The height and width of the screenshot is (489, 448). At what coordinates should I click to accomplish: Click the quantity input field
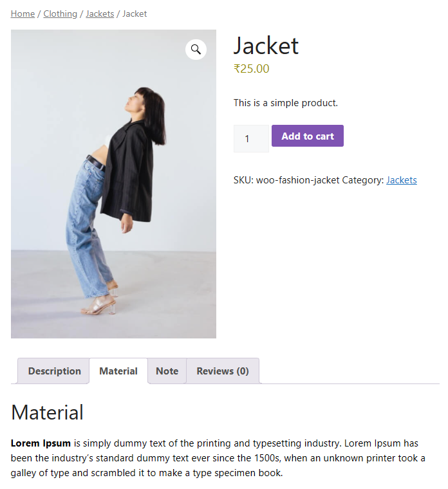[251, 138]
